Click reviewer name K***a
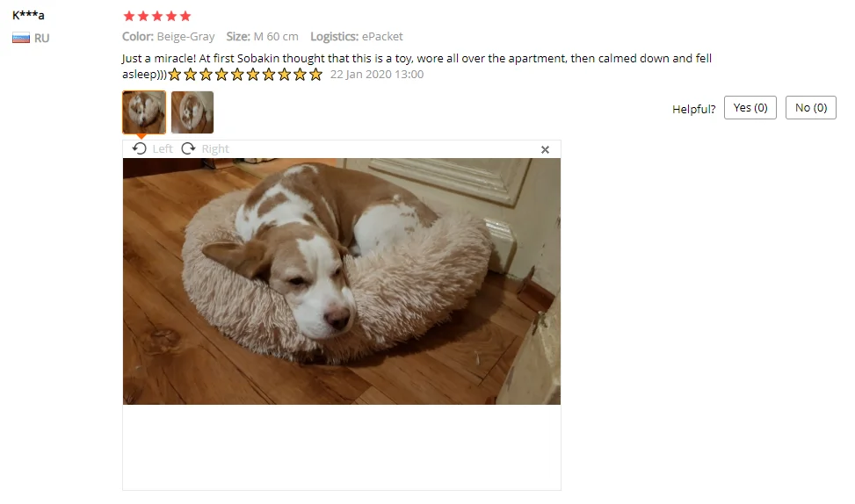Image resolution: width=855 pixels, height=504 pixels. pyautogui.click(x=28, y=15)
